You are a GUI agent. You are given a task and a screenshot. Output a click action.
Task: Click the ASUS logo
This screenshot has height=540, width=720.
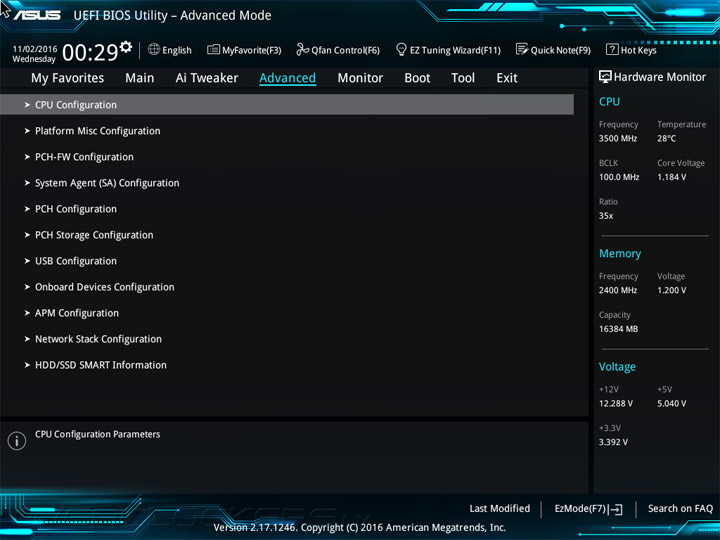coord(37,15)
